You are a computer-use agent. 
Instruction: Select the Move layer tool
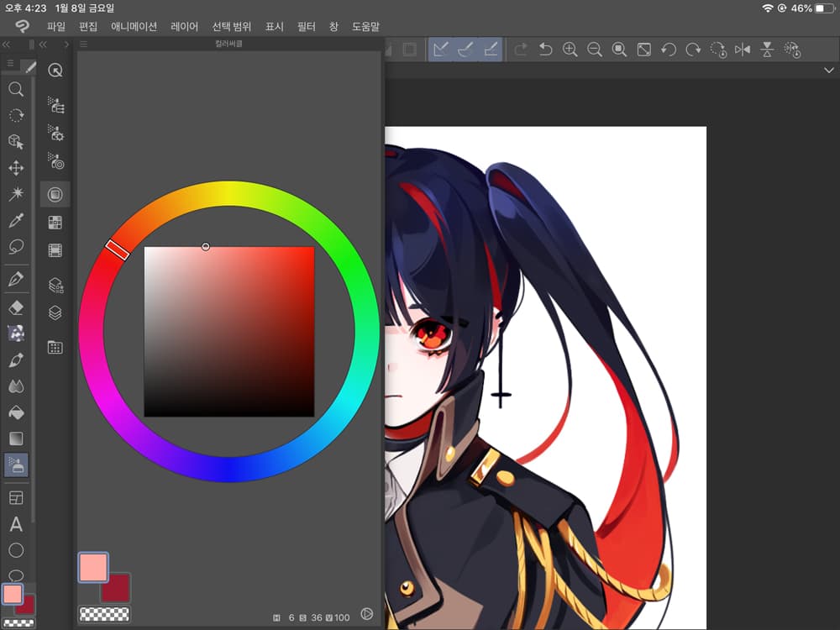[16, 168]
